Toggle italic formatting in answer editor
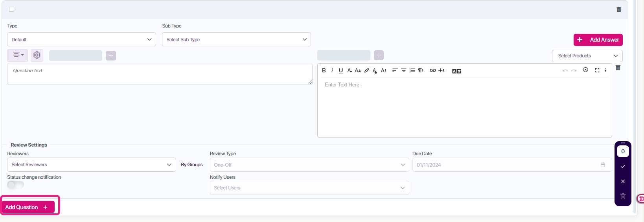The image size is (644, 222). [332, 71]
